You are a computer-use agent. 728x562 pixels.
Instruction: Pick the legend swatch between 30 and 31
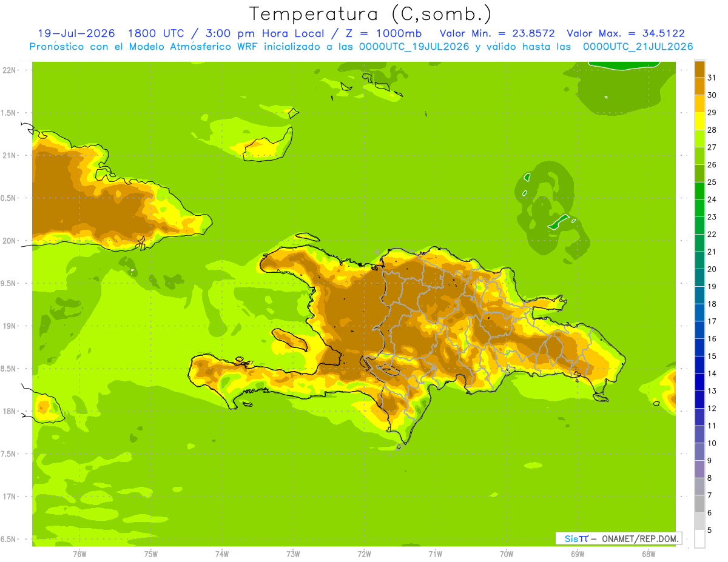pos(699,86)
